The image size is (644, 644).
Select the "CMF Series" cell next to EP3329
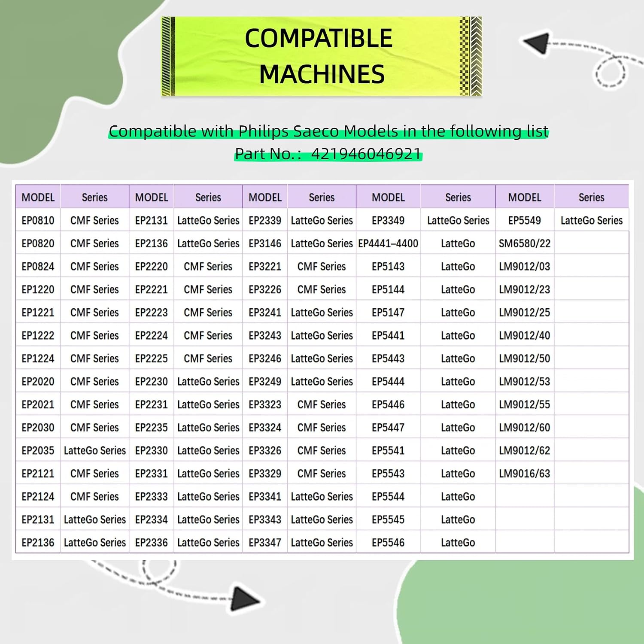(x=322, y=474)
